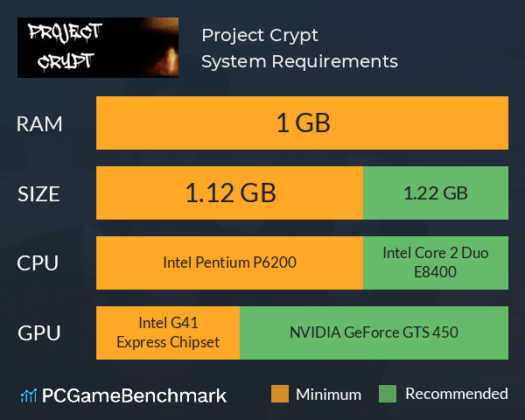Select the 1 GB RAM bar

302,122
